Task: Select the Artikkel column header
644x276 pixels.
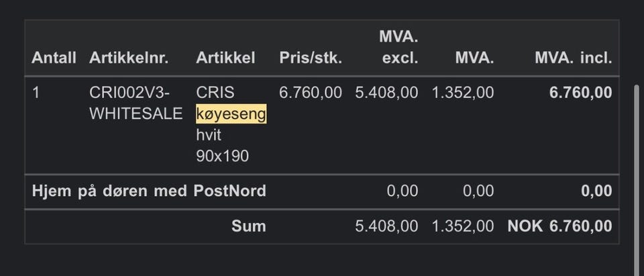Action: [225, 58]
